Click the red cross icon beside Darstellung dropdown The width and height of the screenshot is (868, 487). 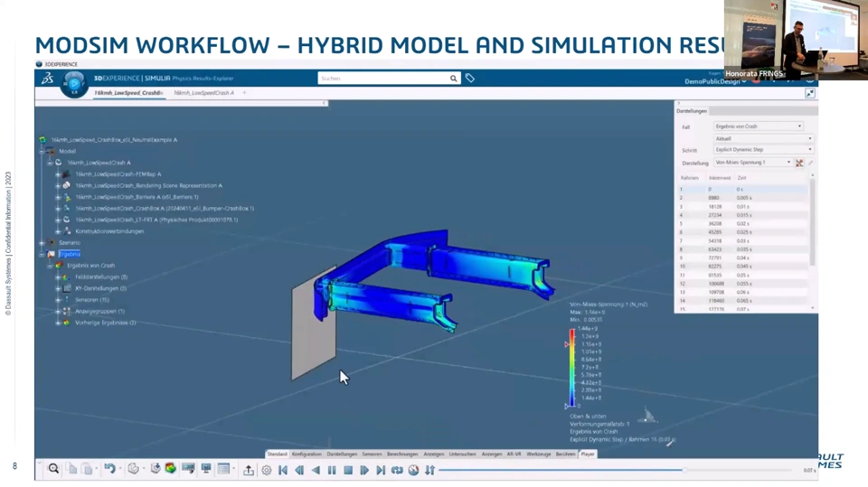(799, 163)
